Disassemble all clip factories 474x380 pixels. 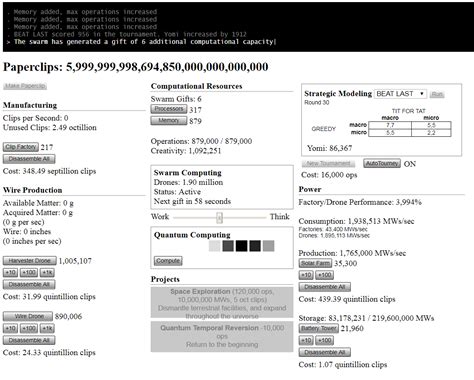click(x=29, y=159)
